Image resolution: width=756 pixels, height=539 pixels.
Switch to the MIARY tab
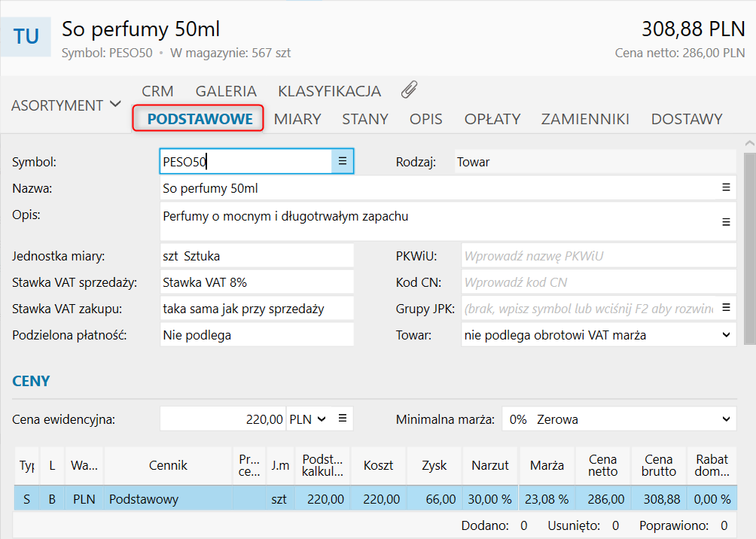(x=297, y=119)
